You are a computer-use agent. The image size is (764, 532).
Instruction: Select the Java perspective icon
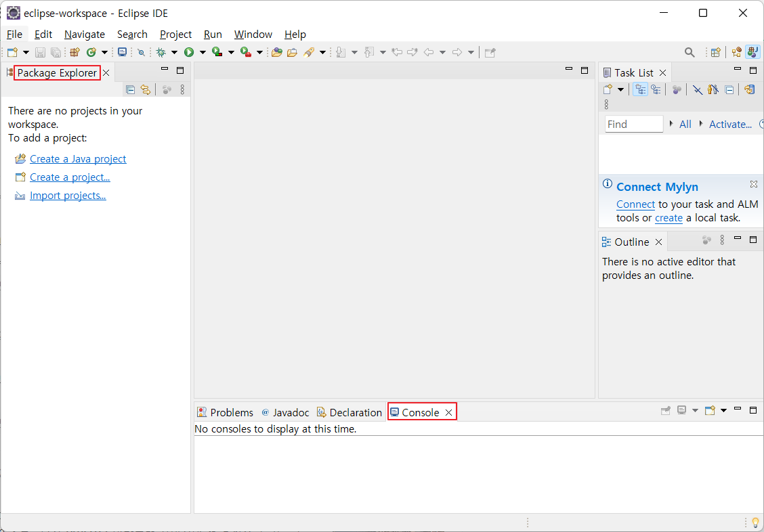click(x=752, y=52)
